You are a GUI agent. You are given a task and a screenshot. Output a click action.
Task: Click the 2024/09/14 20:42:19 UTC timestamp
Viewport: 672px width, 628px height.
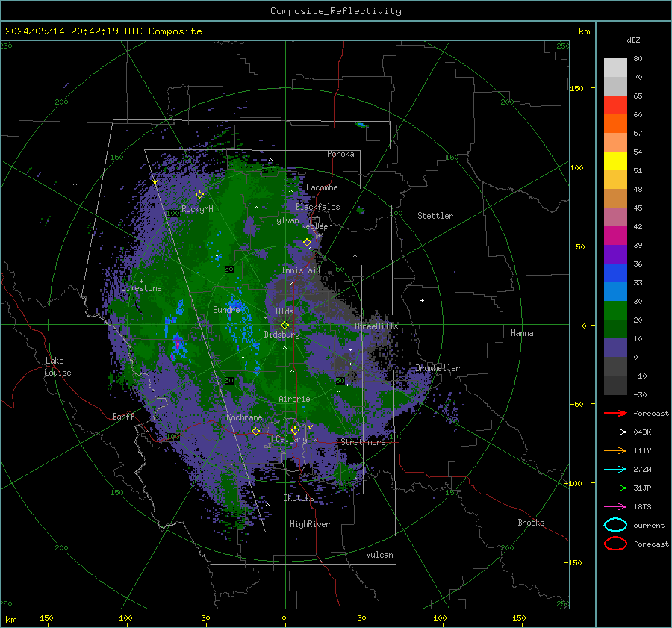(x=74, y=31)
